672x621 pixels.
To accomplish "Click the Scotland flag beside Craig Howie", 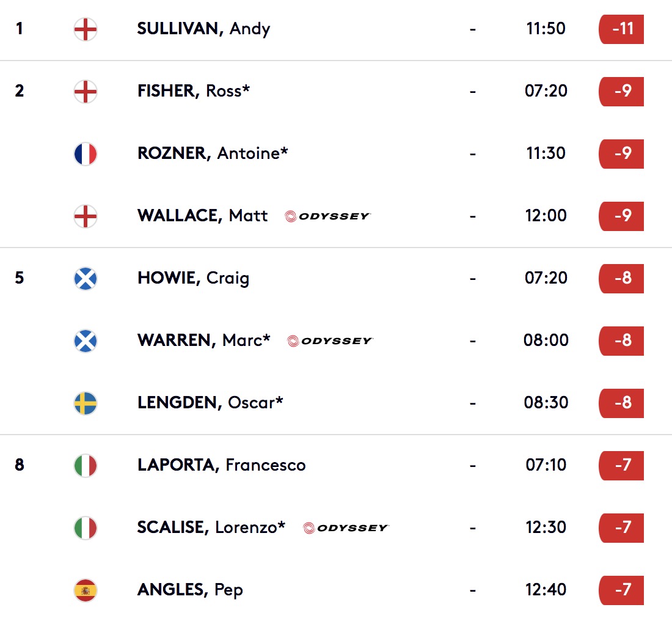I will [x=86, y=278].
